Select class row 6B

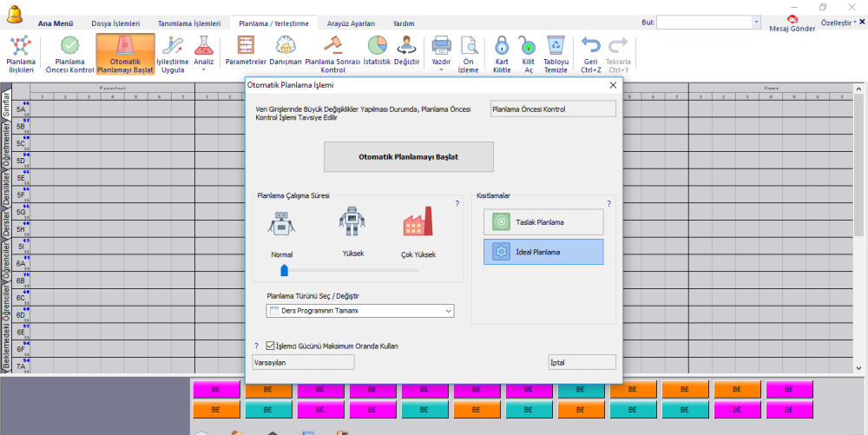click(x=21, y=280)
